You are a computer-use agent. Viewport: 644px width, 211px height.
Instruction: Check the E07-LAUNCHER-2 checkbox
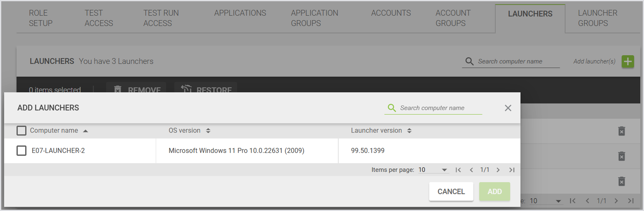[x=21, y=151]
